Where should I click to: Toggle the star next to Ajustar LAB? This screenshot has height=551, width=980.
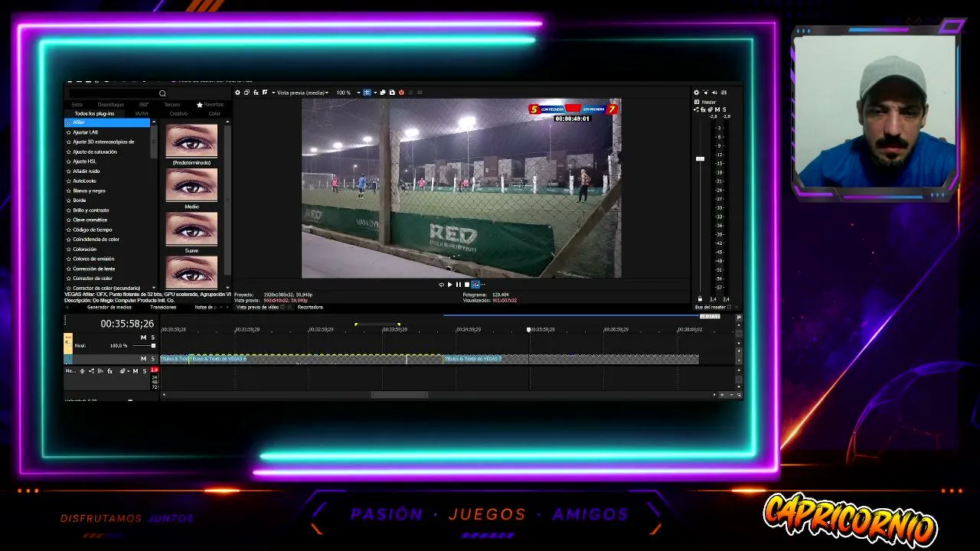[x=69, y=132]
